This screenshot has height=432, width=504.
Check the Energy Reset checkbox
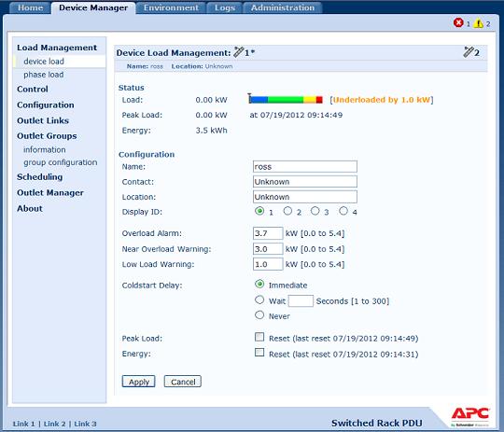(x=259, y=353)
